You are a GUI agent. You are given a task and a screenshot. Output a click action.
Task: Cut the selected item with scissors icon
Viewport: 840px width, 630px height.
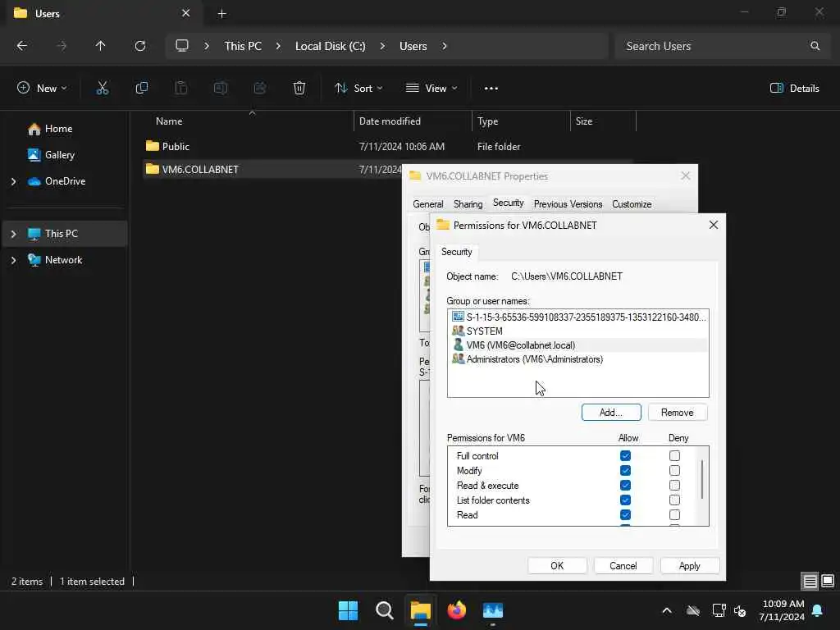[103, 89]
